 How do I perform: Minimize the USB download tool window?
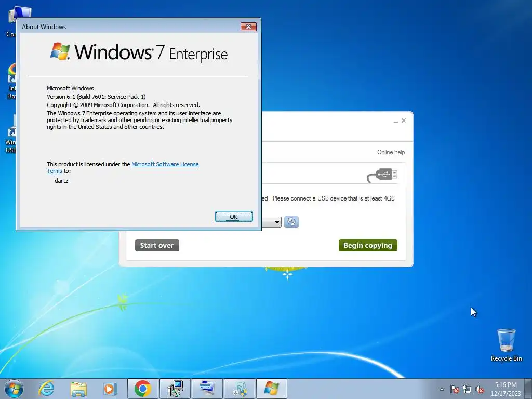coord(395,121)
